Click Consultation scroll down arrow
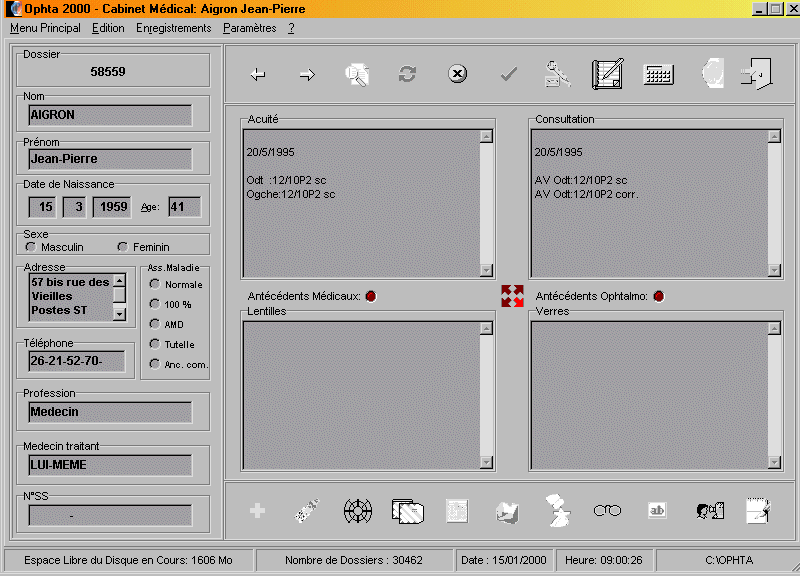The height and width of the screenshot is (576, 800). click(x=774, y=270)
